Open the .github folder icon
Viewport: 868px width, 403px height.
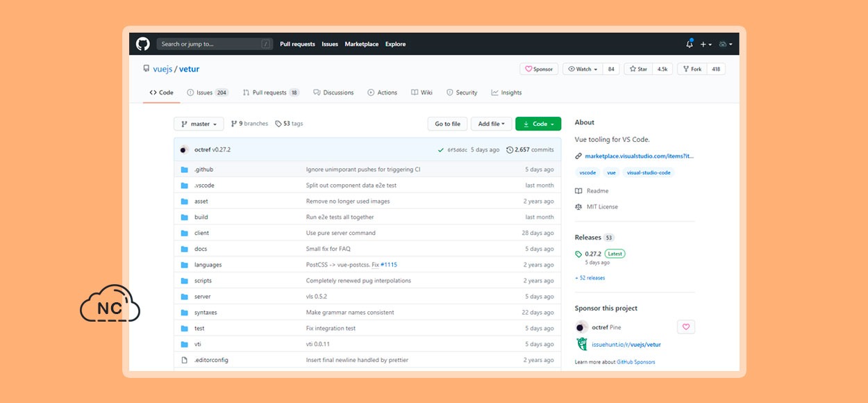coord(185,170)
